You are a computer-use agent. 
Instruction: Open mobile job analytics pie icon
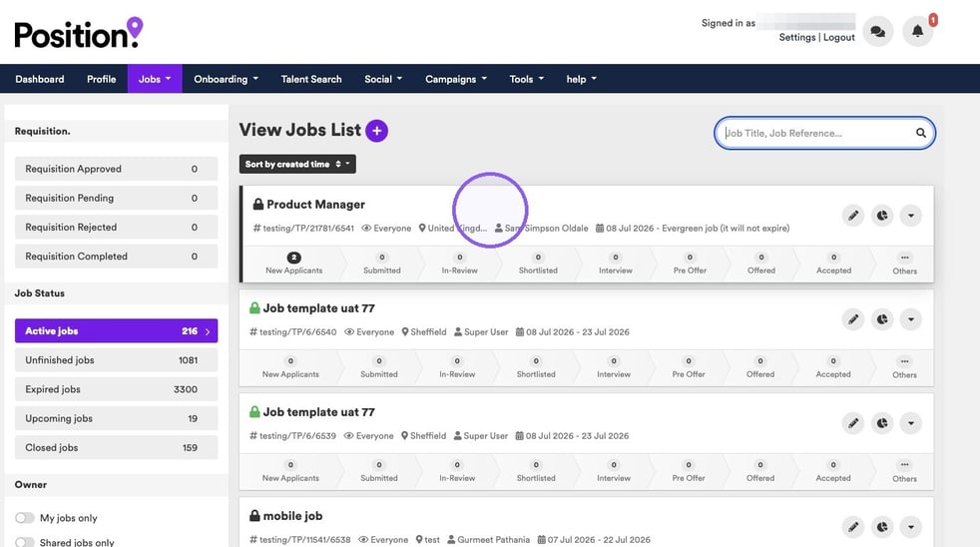coord(882,527)
